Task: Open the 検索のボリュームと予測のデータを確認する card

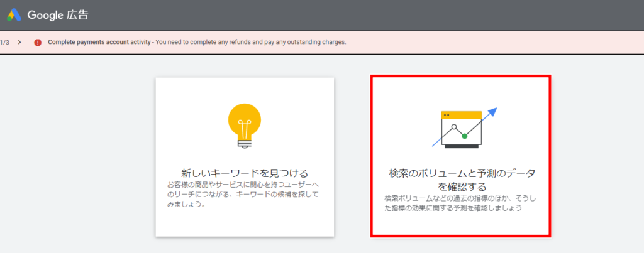Action: (461, 156)
